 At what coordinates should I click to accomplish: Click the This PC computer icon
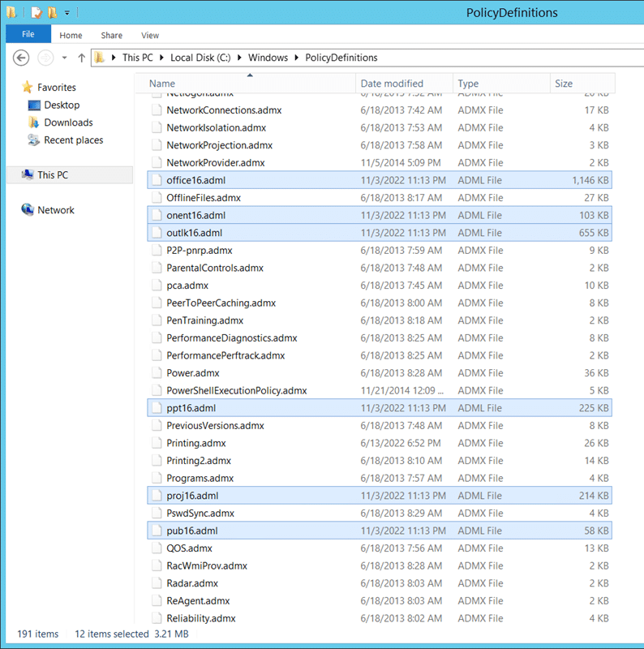click(28, 174)
